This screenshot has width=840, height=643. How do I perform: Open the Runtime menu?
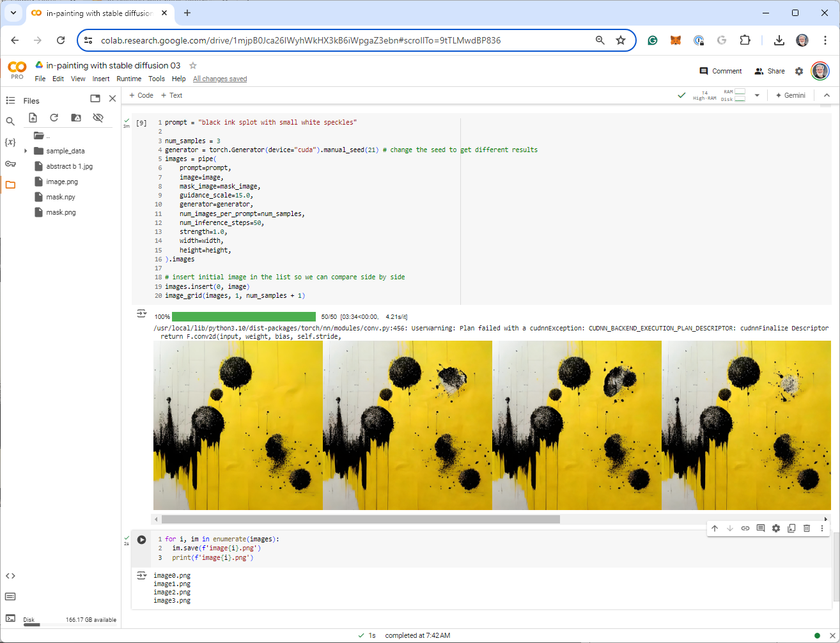pyautogui.click(x=128, y=79)
